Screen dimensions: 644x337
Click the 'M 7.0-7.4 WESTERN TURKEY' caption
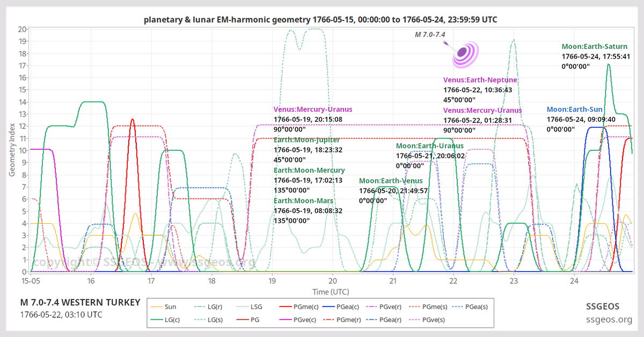click(80, 303)
